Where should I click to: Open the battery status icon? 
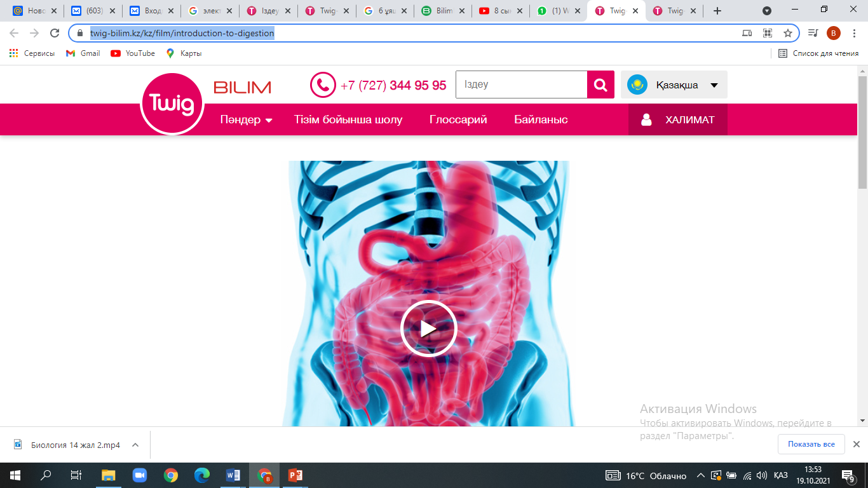731,475
